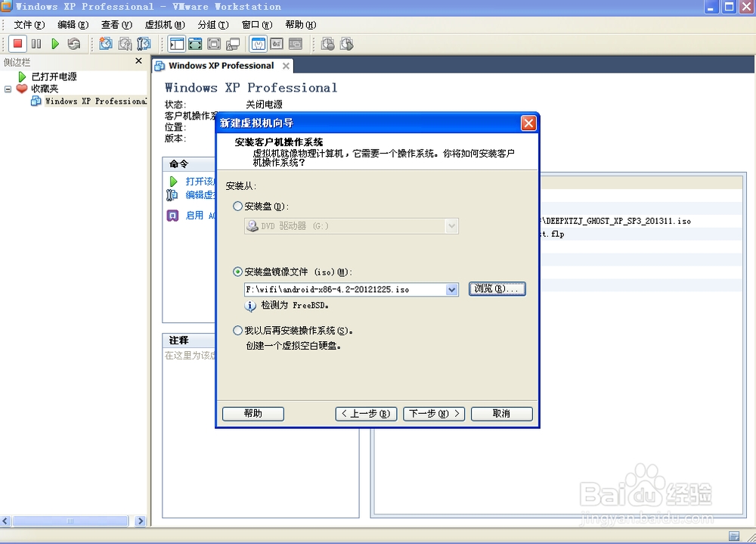
Task: Click the 下一步(N) button
Action: pos(434,414)
